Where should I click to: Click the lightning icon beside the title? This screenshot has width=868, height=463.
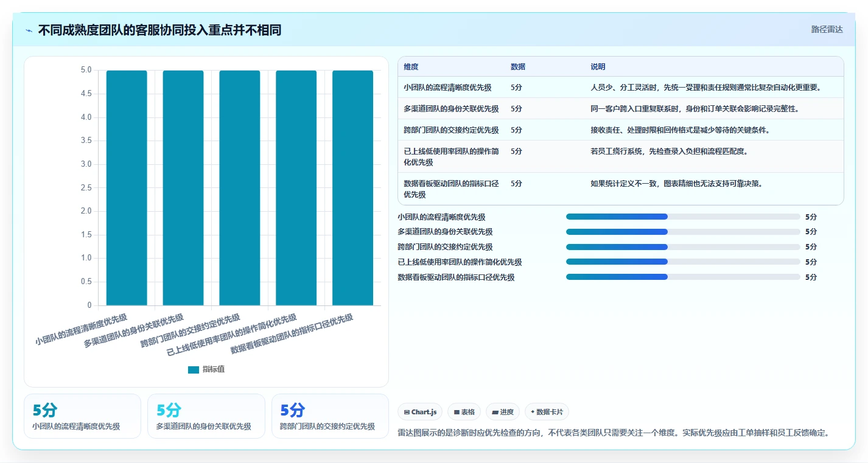point(29,30)
